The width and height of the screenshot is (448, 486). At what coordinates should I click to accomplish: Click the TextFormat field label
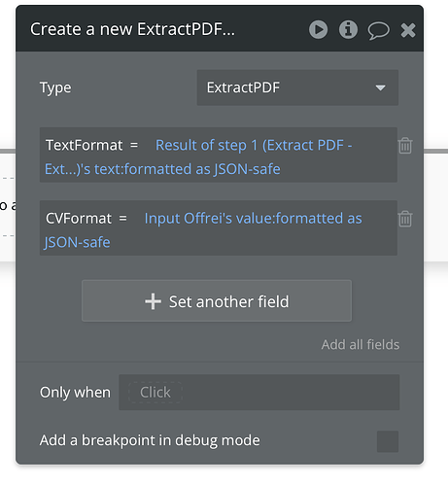coord(84,145)
